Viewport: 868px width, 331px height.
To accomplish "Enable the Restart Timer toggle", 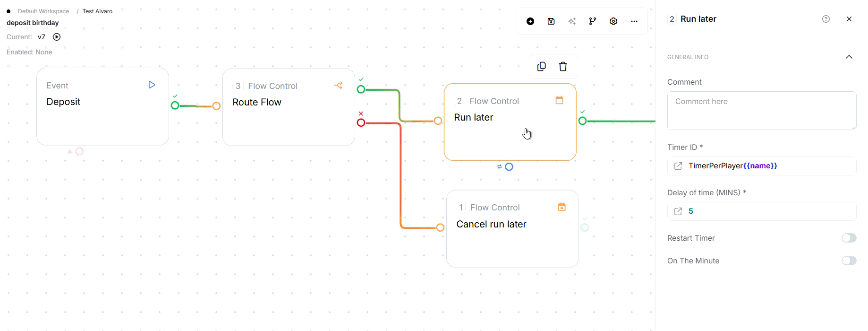I will [x=849, y=238].
